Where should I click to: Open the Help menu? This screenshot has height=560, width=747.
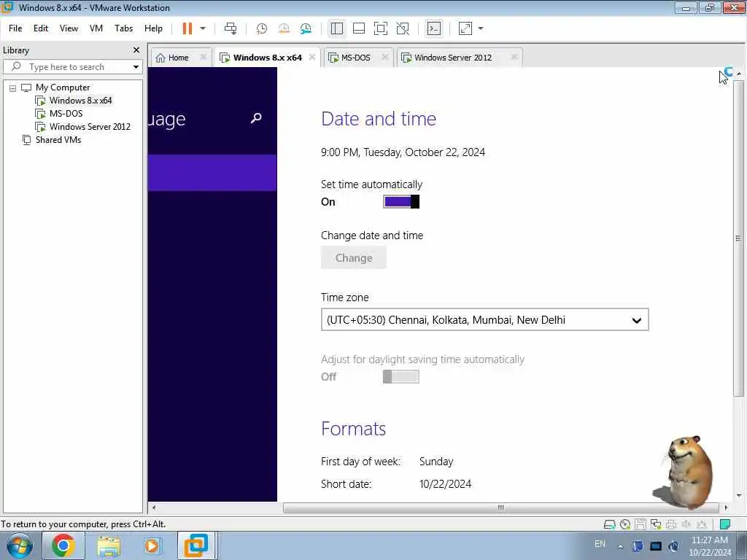(x=153, y=28)
